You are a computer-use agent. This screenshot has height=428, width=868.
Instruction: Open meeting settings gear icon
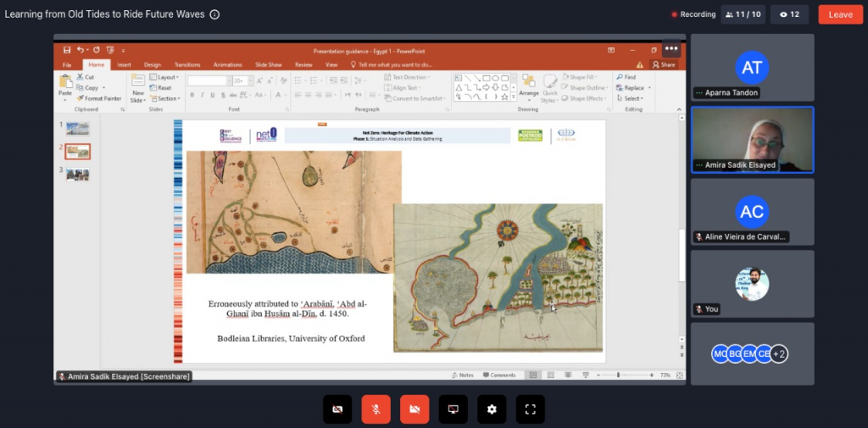tap(492, 409)
